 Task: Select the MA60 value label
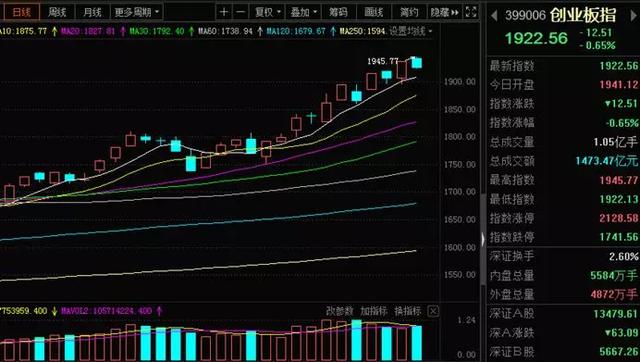pos(225,31)
